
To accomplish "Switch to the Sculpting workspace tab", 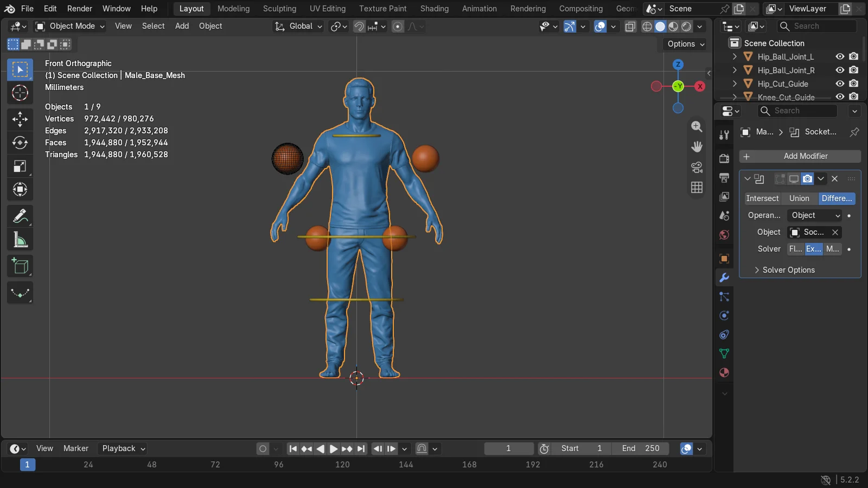I will (x=279, y=9).
